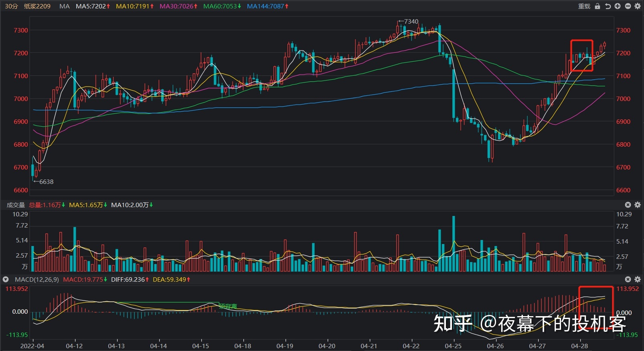Click the 04-28 date axis label
644x351 pixels.
pos(579,346)
